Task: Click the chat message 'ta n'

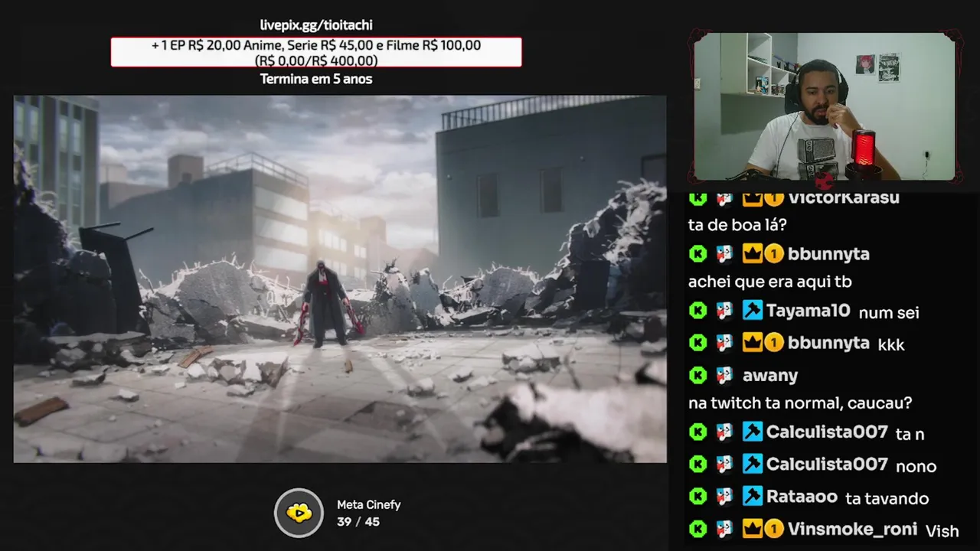Action: (x=910, y=434)
